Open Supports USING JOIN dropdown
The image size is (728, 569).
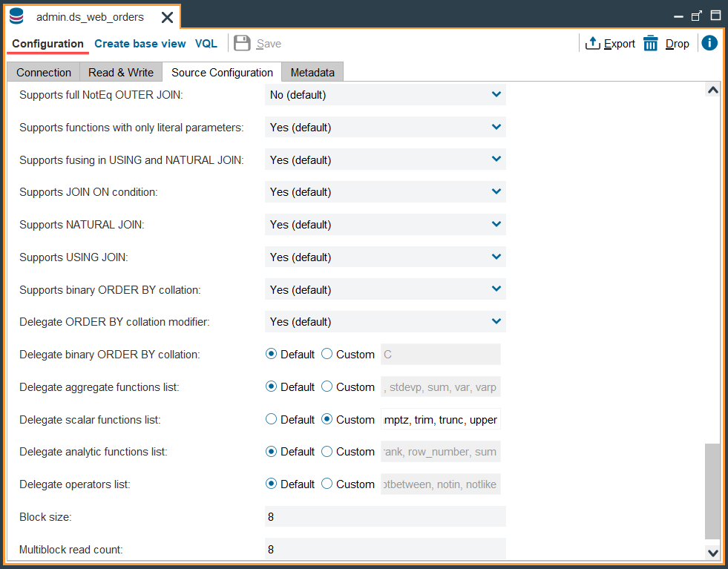pos(385,257)
